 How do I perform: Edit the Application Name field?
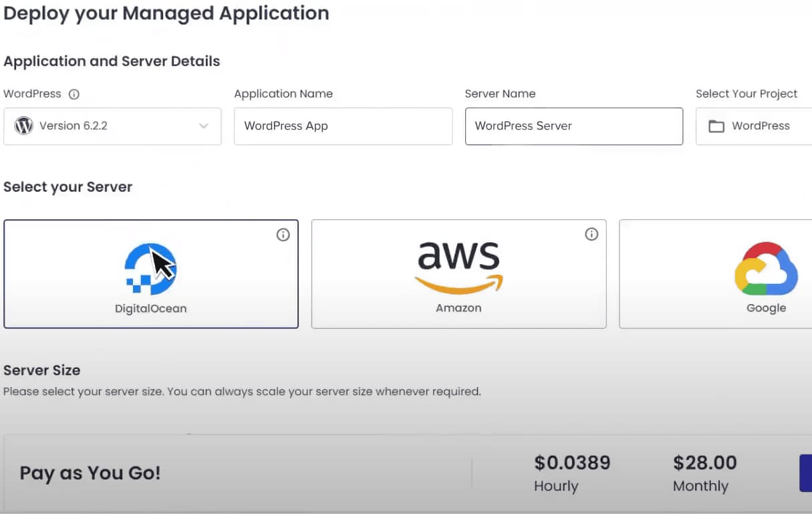pos(343,126)
